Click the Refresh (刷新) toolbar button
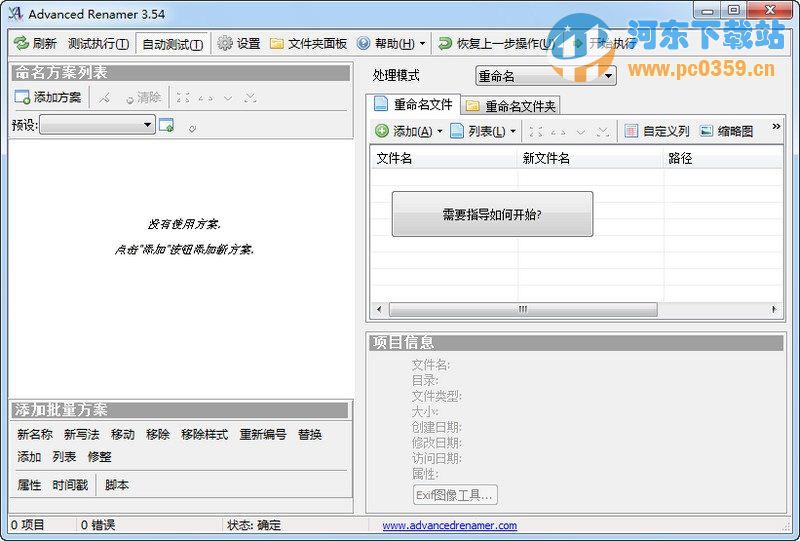The image size is (800, 541). click(35, 43)
